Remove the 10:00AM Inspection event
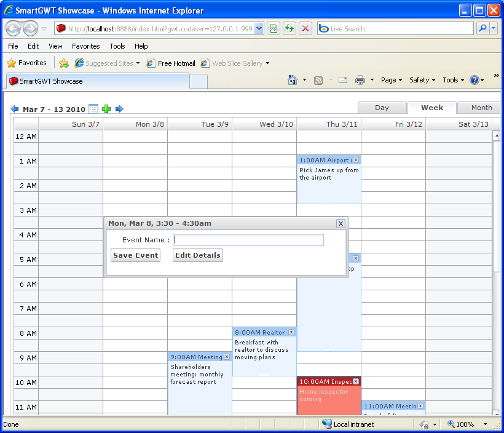The image size is (504, 433). tap(356, 381)
